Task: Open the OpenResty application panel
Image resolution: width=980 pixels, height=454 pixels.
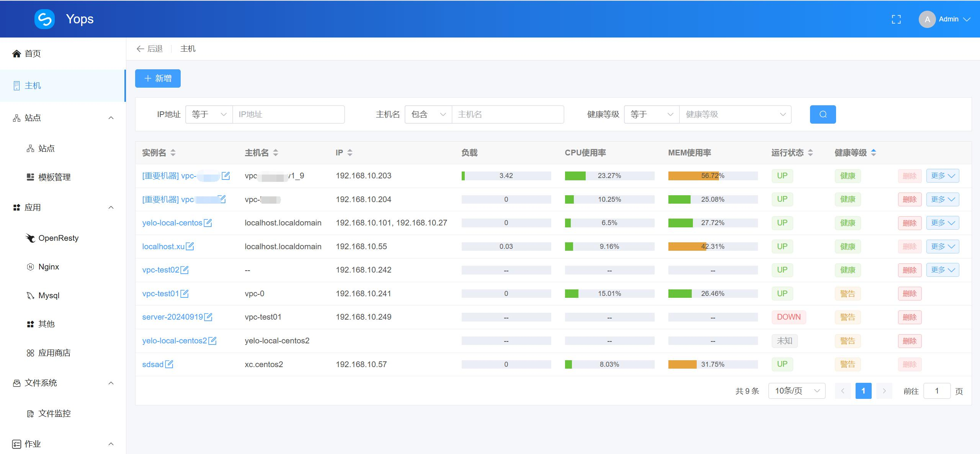Action: (58, 238)
